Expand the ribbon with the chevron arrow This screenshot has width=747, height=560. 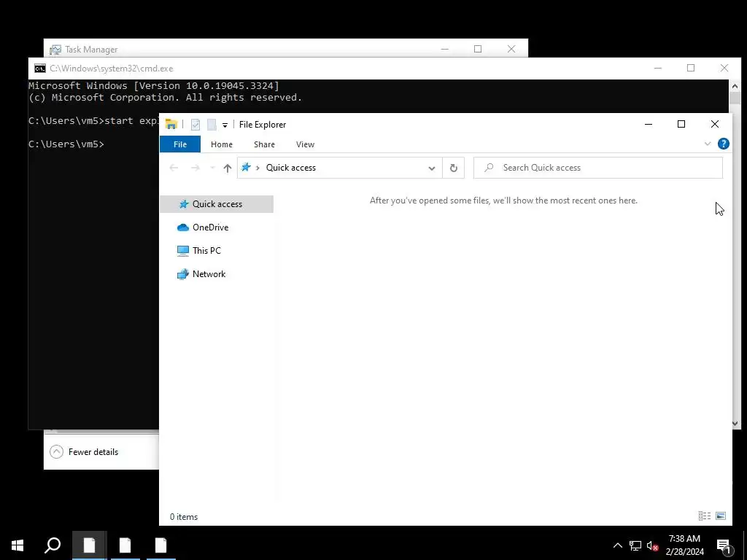[708, 144]
